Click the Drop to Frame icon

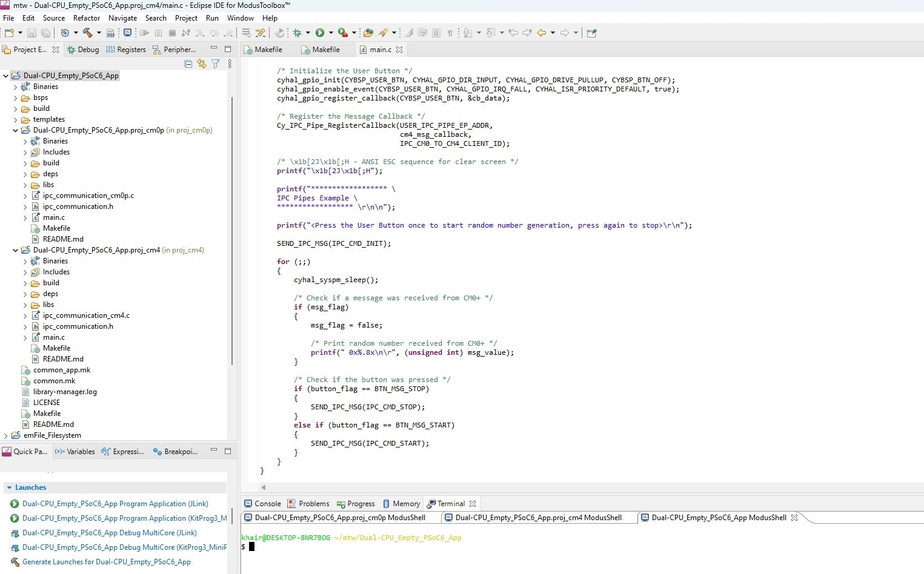[247, 33]
